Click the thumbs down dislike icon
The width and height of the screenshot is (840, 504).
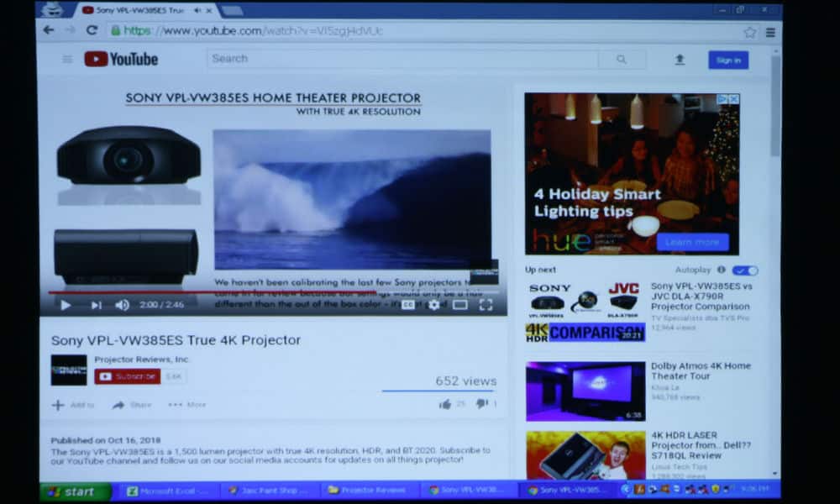(481, 404)
